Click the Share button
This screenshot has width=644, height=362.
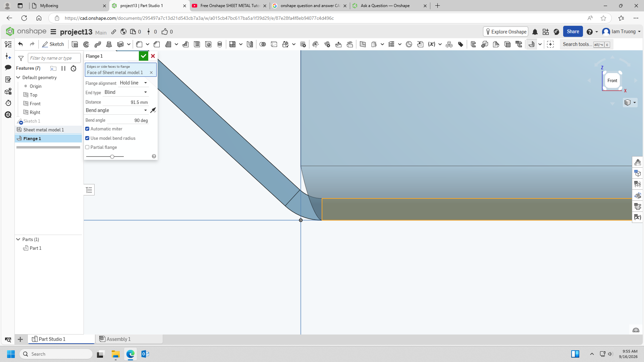573,32
